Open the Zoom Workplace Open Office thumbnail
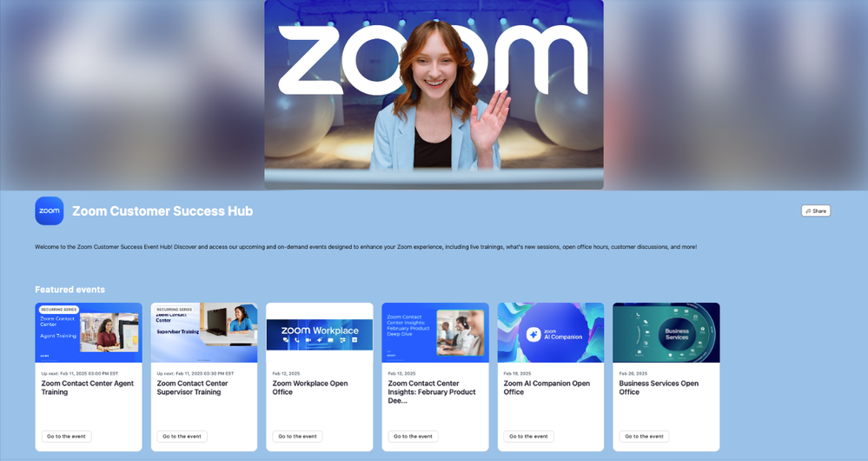This screenshot has height=461, width=868. (320, 332)
